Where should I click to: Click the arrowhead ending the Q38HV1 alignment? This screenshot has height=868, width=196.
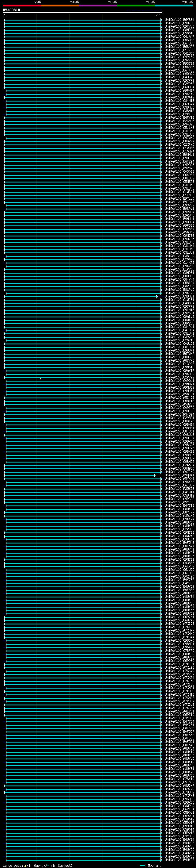click(x=157, y=297)
